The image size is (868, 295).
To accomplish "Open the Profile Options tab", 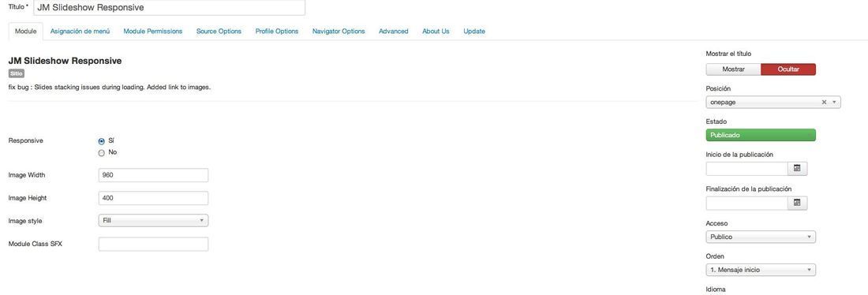I will [277, 32].
